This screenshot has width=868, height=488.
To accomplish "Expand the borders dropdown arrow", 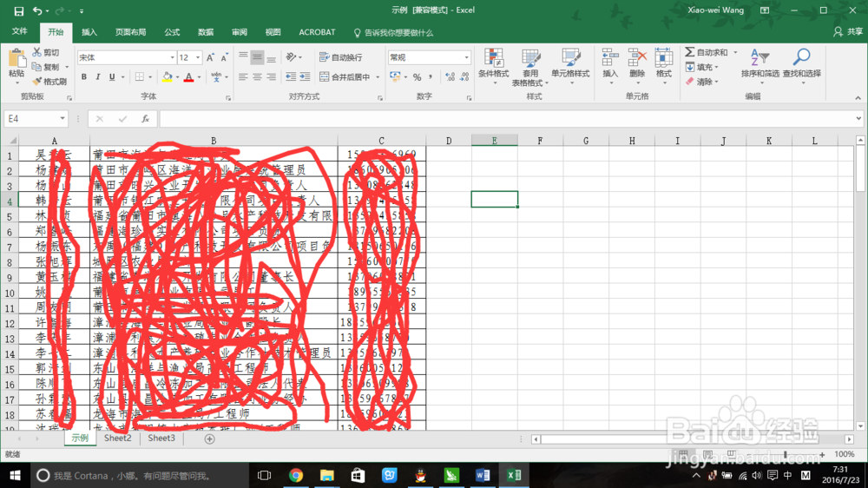I will click(x=149, y=77).
